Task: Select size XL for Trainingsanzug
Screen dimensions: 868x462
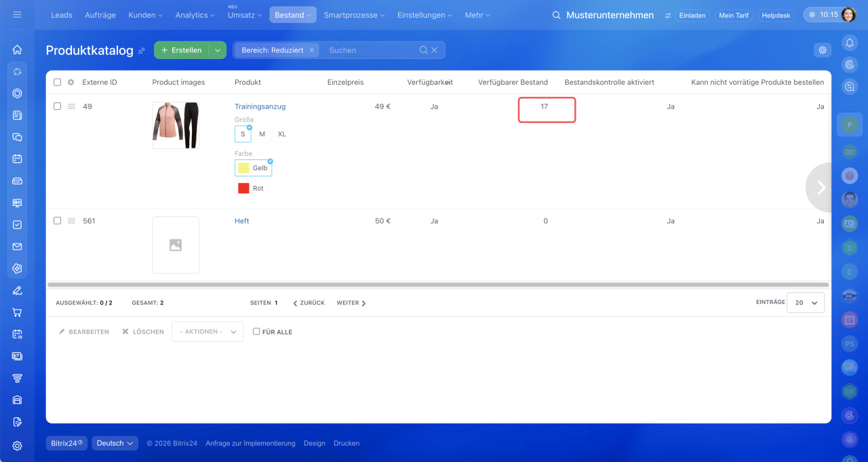Action: click(x=282, y=134)
